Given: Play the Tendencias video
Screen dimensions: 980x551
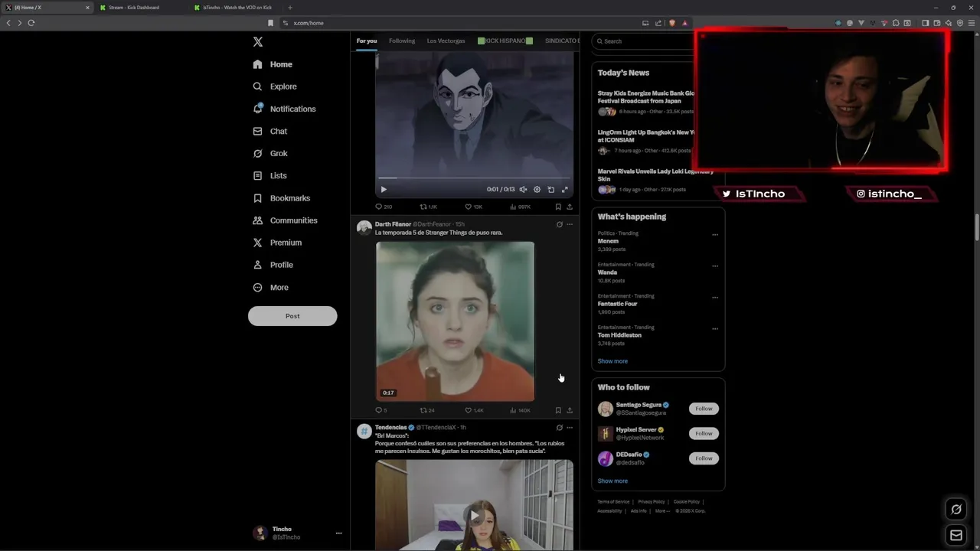Looking at the screenshot, I should coord(474,515).
